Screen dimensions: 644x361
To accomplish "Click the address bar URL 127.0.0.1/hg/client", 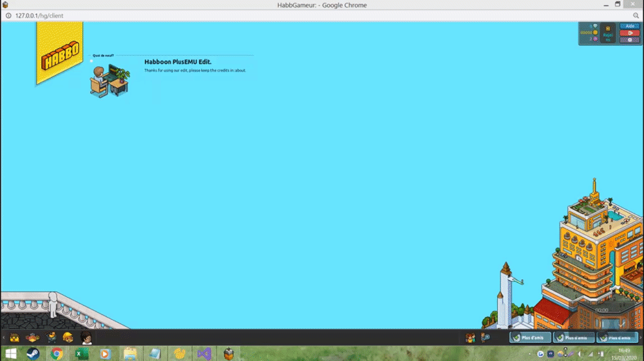I will [x=39, y=15].
